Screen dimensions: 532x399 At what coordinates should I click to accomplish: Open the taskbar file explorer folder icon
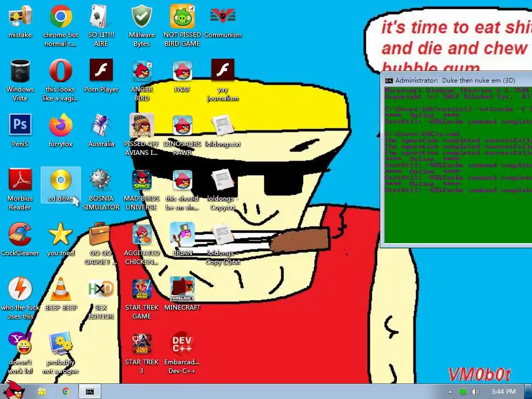[42, 392]
